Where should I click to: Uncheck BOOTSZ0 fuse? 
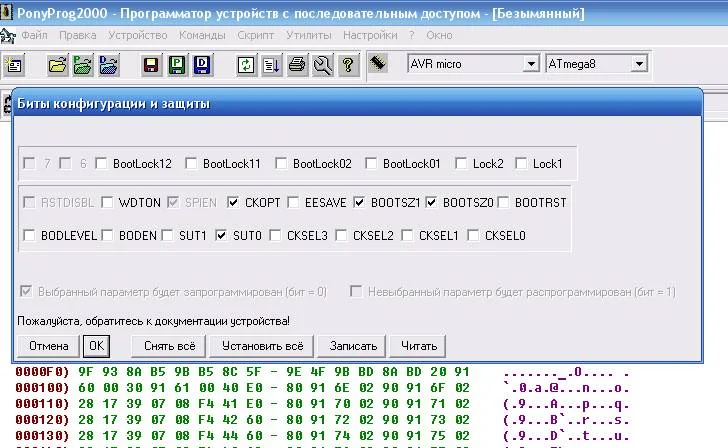431,202
